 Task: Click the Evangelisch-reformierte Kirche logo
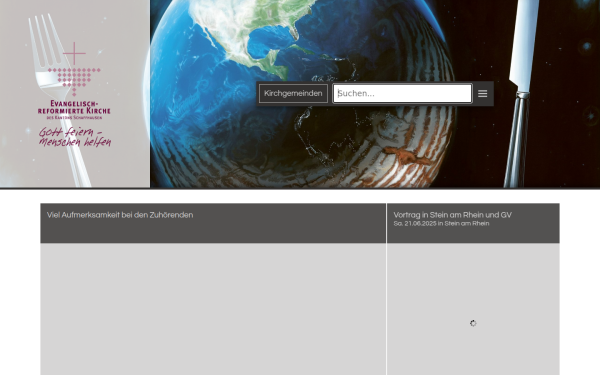coord(74,81)
